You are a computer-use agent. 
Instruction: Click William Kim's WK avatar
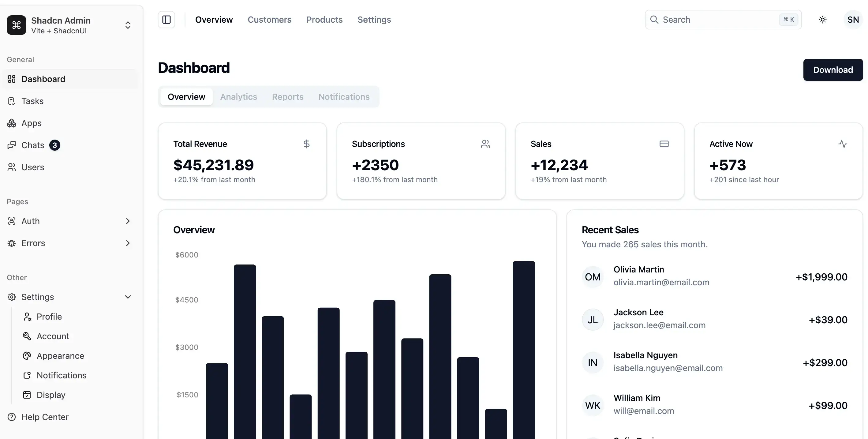593,405
